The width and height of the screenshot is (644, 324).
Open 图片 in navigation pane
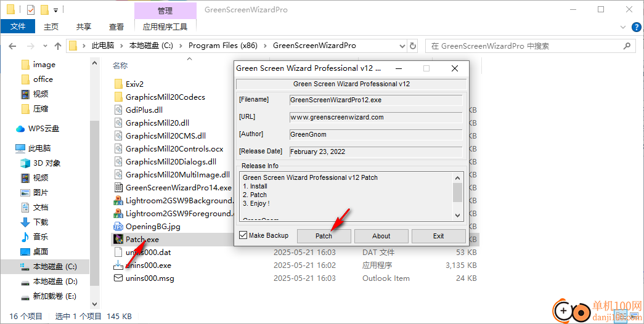click(41, 193)
